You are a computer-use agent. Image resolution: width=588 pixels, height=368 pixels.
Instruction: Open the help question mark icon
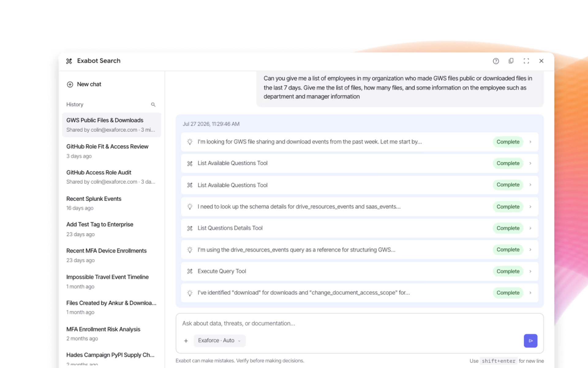(496, 61)
